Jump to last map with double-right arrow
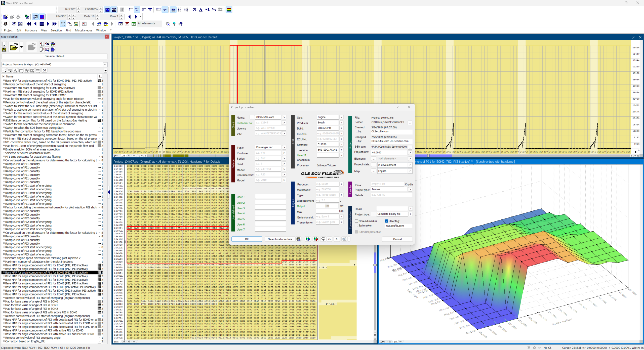The width and height of the screenshot is (644, 350). pos(54,24)
